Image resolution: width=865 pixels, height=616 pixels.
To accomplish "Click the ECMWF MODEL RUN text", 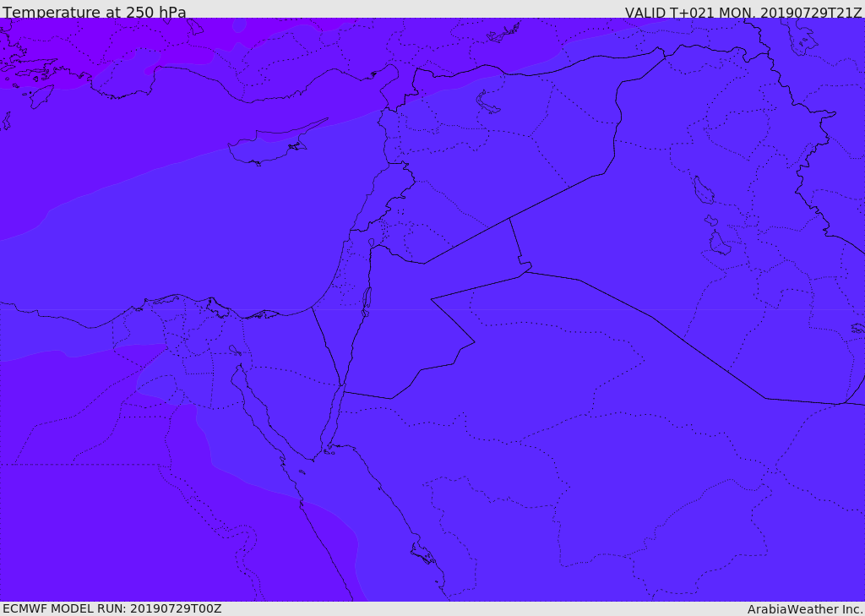I will 112,608.
